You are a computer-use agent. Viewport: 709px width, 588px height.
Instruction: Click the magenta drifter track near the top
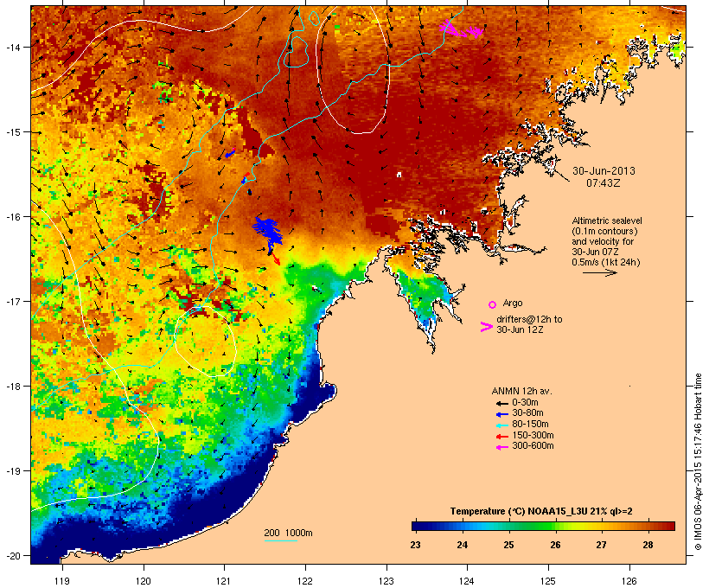click(x=461, y=29)
